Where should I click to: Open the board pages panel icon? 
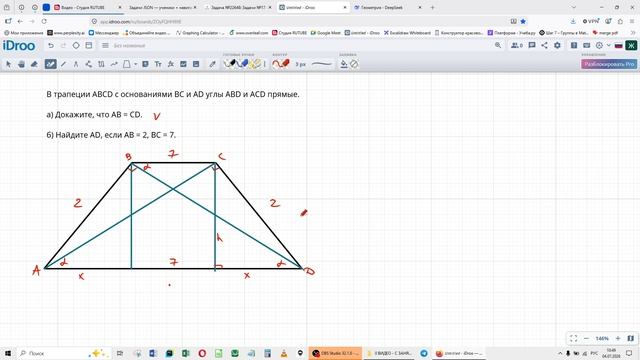[89, 45]
